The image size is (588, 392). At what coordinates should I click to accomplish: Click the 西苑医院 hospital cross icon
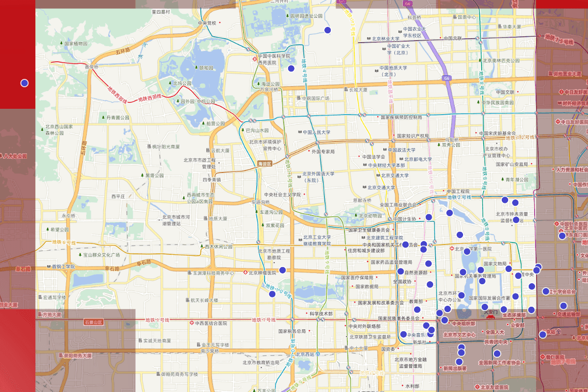(x=254, y=59)
